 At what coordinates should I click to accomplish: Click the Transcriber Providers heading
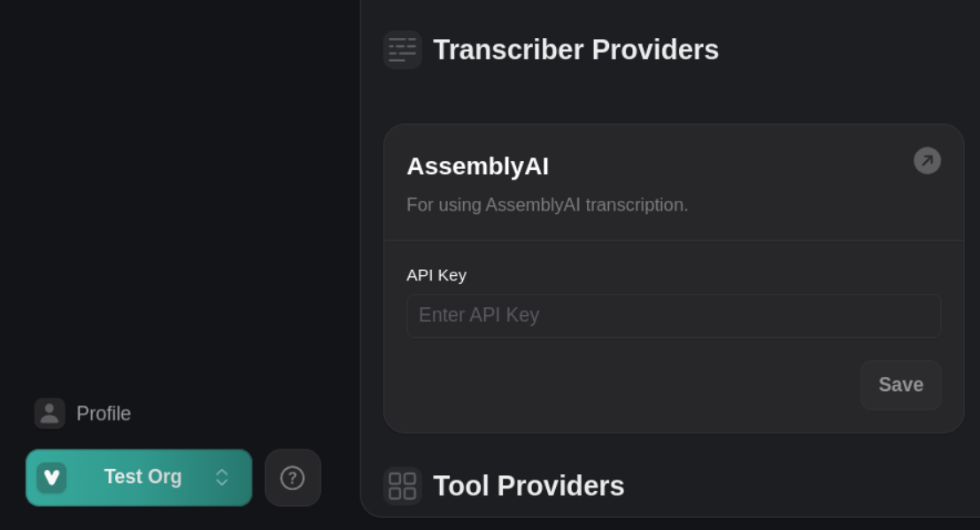pyautogui.click(x=575, y=50)
